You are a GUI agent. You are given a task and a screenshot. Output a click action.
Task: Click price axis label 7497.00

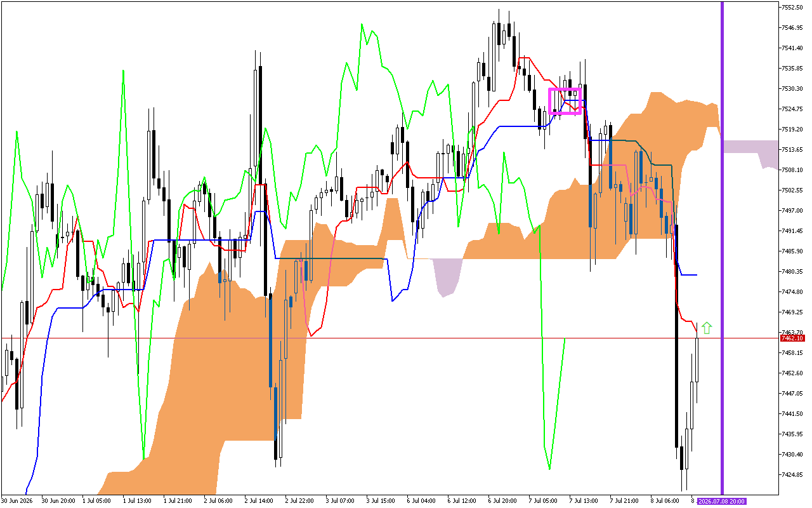coord(792,211)
